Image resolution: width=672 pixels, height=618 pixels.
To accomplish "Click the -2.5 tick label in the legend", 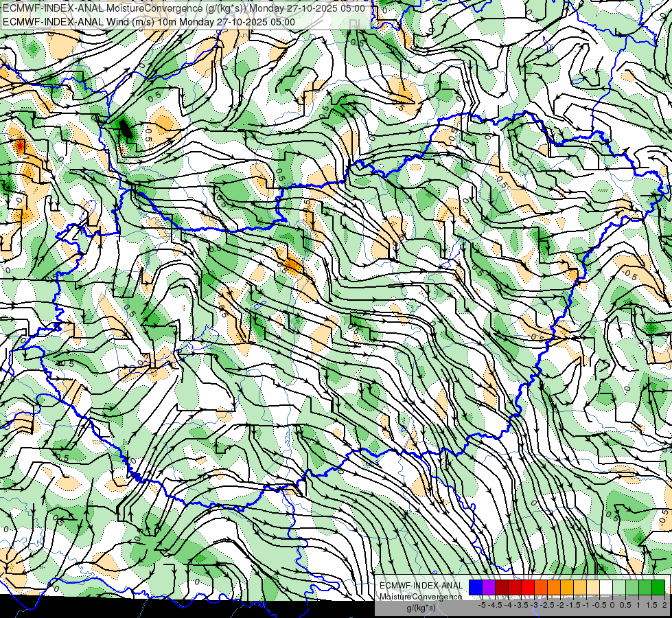I will (547, 605).
